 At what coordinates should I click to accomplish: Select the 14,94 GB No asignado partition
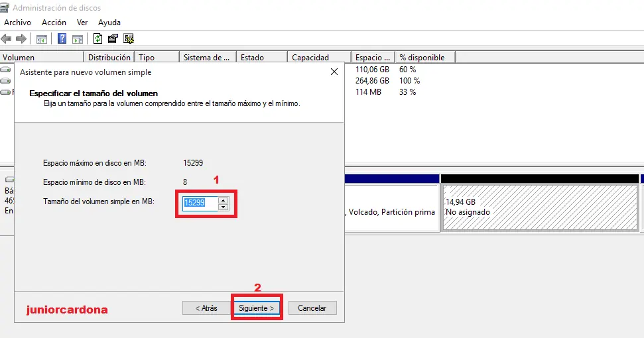click(540, 207)
